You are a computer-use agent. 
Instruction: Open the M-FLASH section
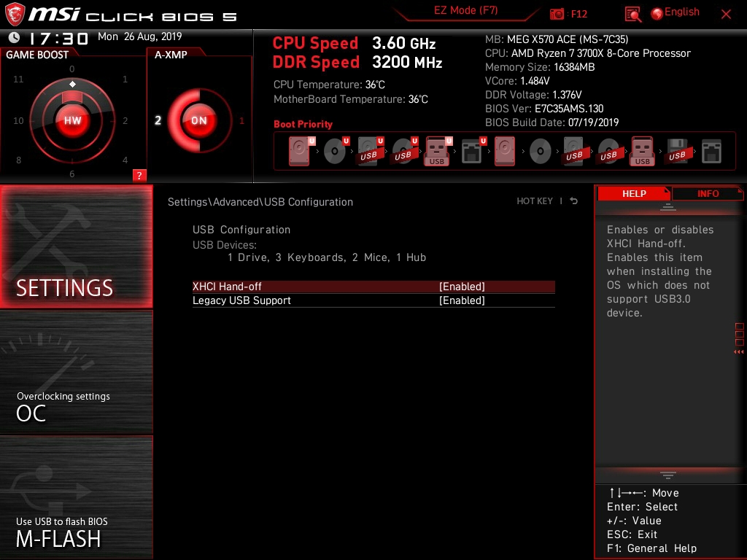point(76,497)
